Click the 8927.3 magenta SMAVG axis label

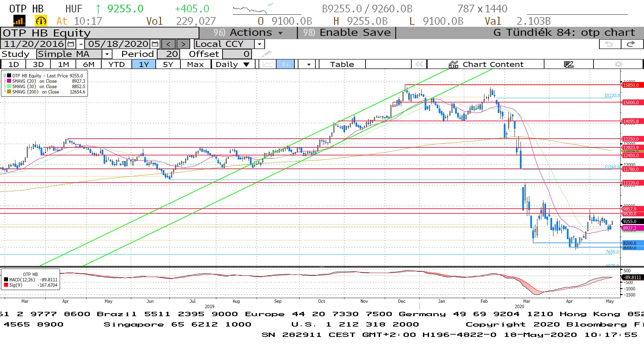pyautogui.click(x=633, y=228)
